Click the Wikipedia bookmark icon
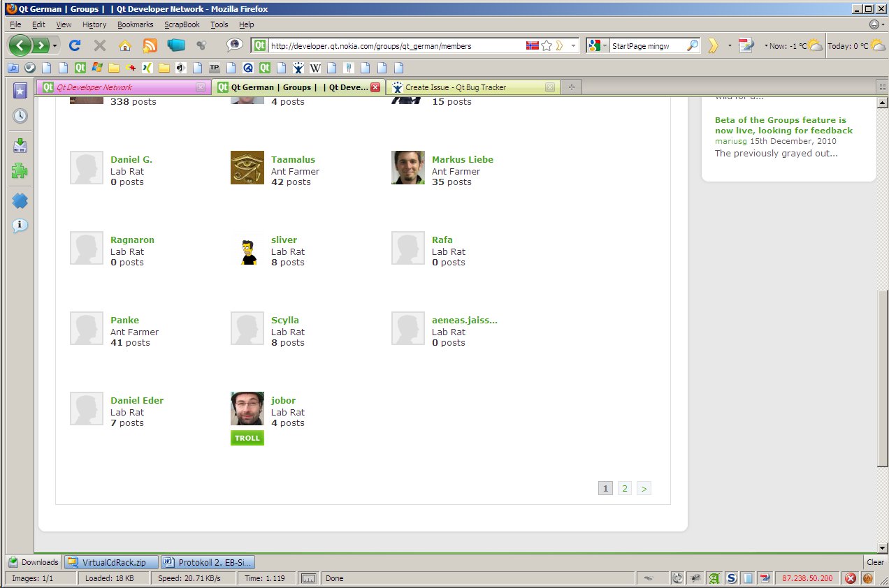Screen dimensions: 889x588 click(315, 68)
